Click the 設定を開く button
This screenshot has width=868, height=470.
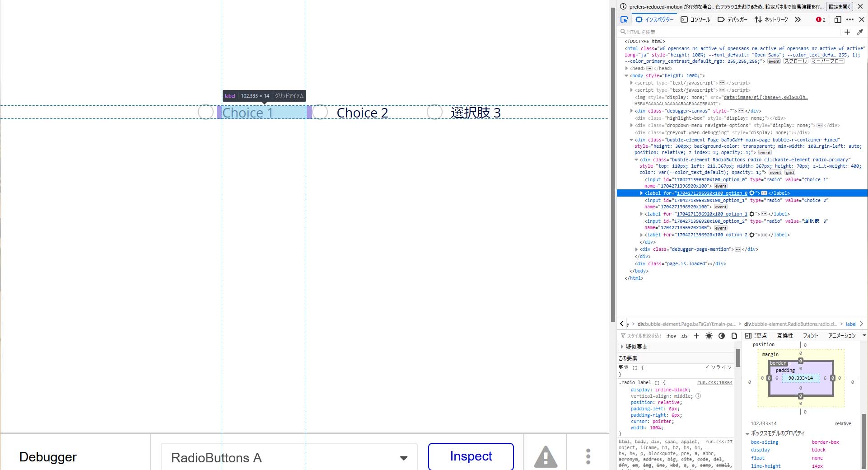(x=840, y=7)
